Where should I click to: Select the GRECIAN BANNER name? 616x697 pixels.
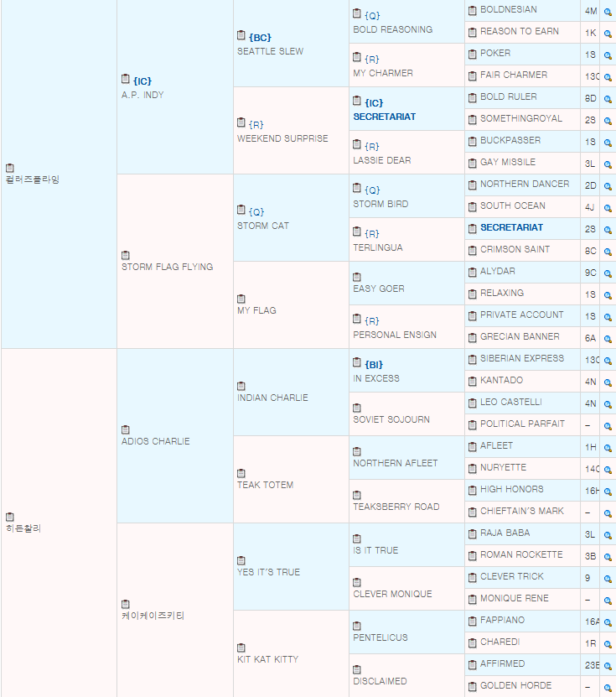tap(520, 336)
